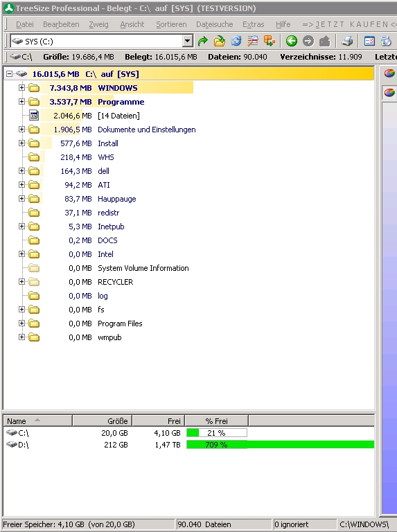Expand the dell folder
This screenshot has width=397, height=532.
coord(21,170)
